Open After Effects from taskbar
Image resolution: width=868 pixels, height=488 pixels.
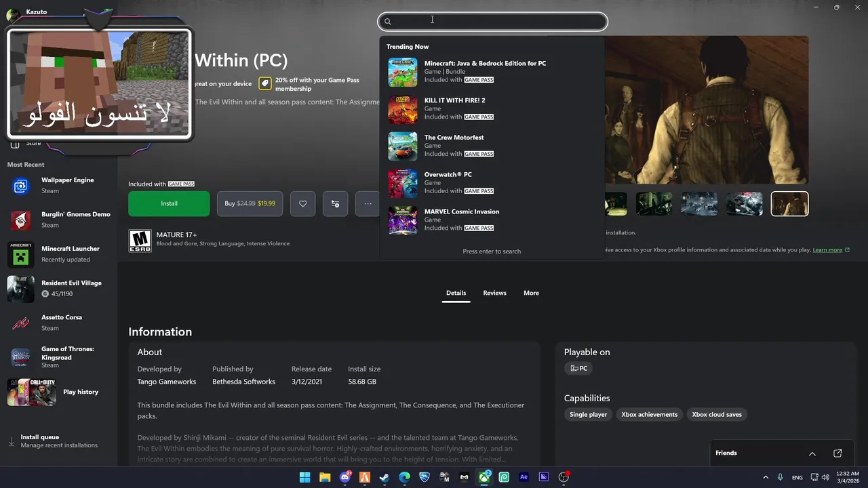(x=524, y=477)
